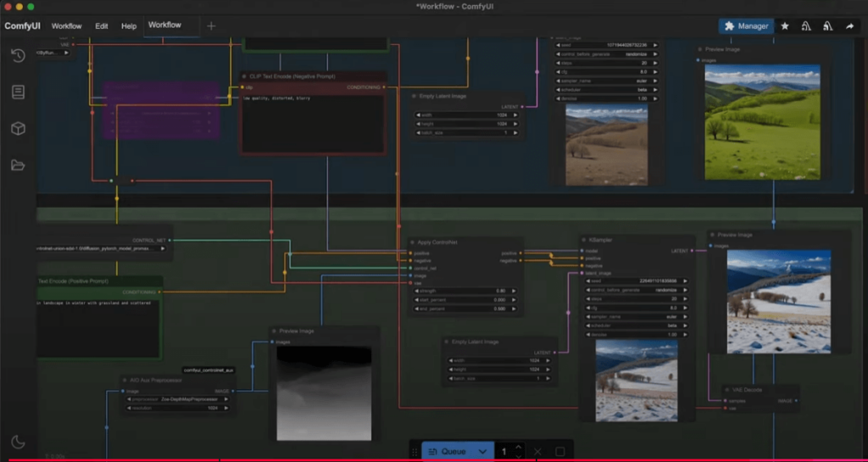868x462 pixels.
Task: Open the node library sidebar icon
Action: point(18,92)
